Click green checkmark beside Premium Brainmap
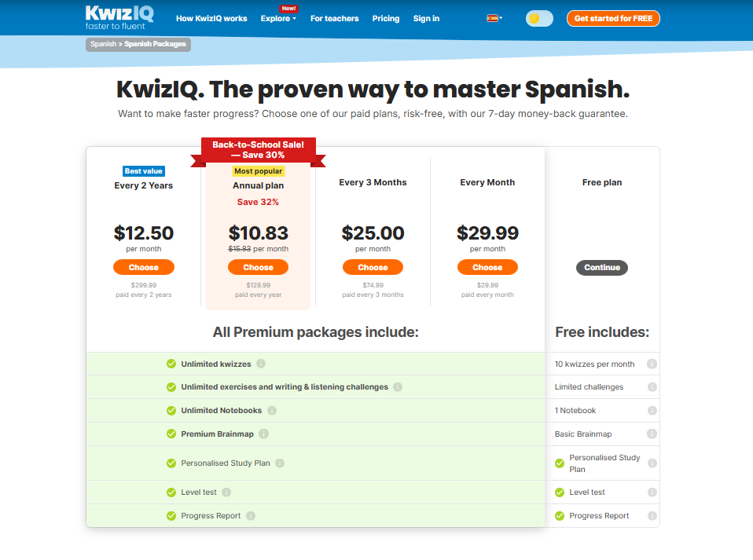The height and width of the screenshot is (560, 753). pos(171,434)
